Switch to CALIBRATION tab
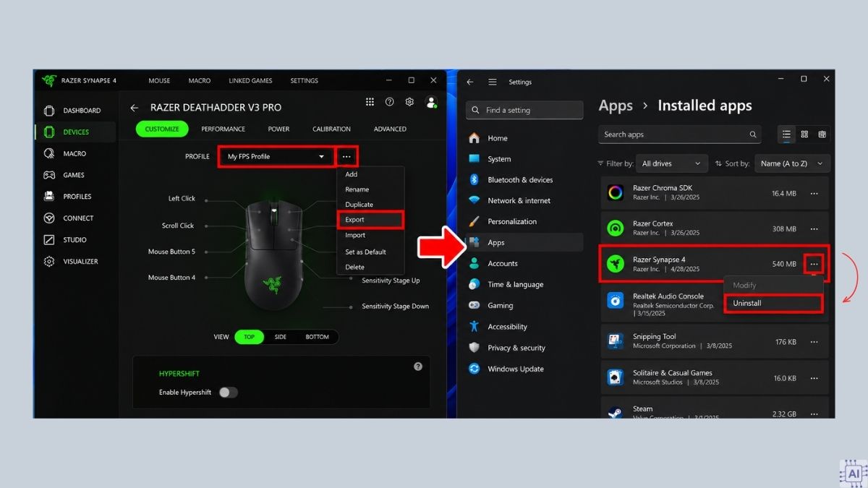The image size is (868, 488). point(331,129)
